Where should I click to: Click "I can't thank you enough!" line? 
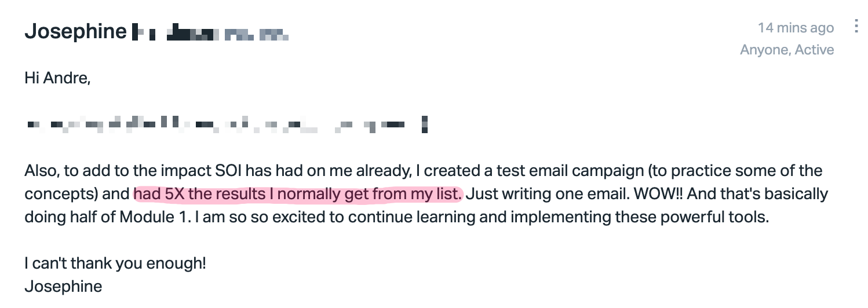click(x=115, y=263)
